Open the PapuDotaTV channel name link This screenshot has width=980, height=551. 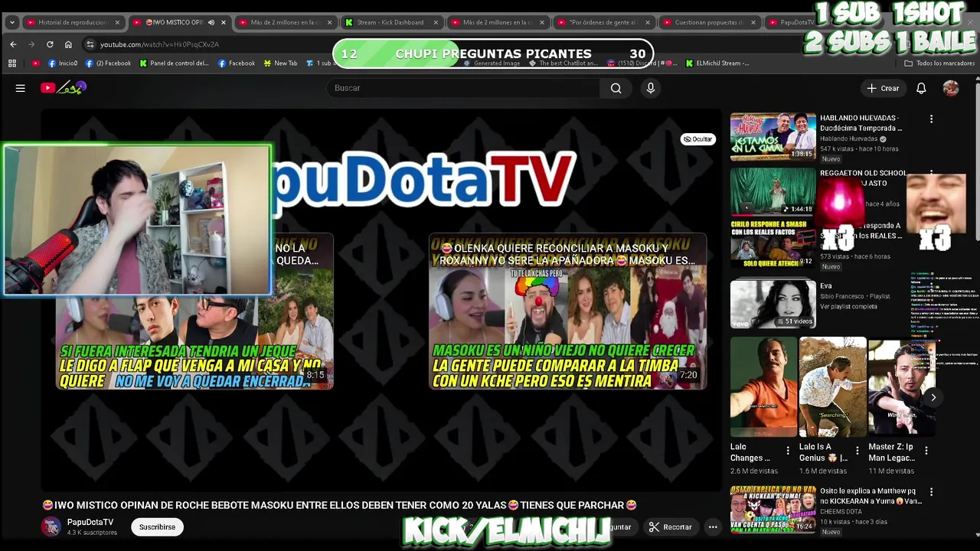coord(90,522)
